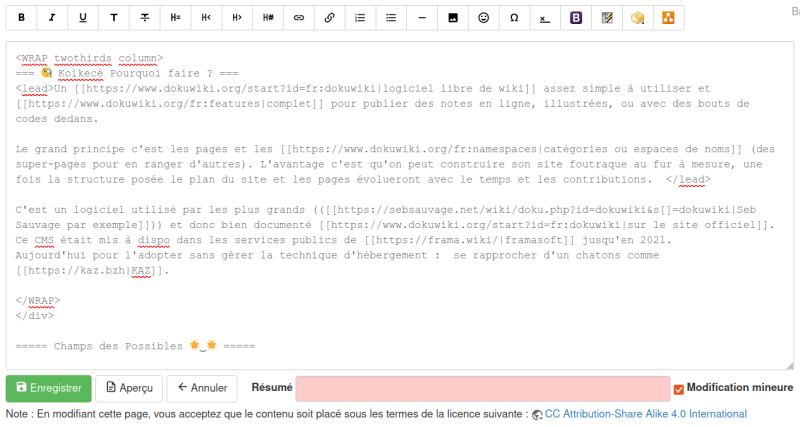Screen dimensions: 800x427
Task: Apply strikethrough formatting
Action: click(x=145, y=18)
